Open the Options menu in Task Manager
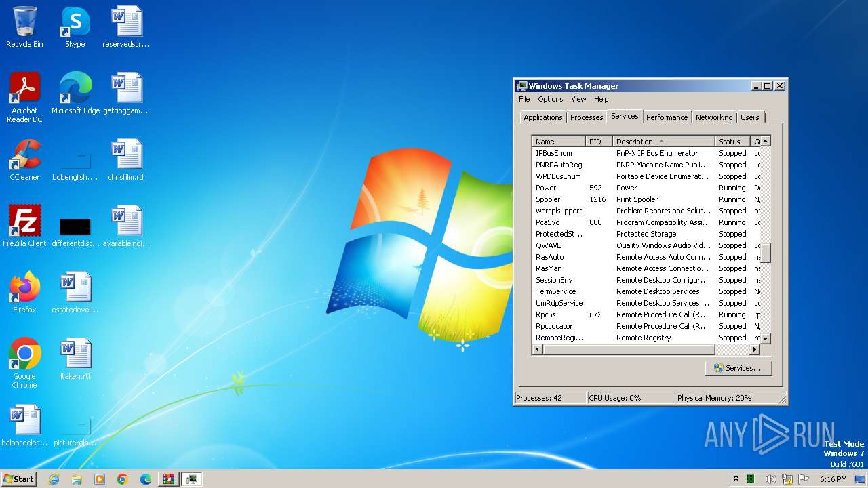Viewport: 868px width, 488px height. 551,99
